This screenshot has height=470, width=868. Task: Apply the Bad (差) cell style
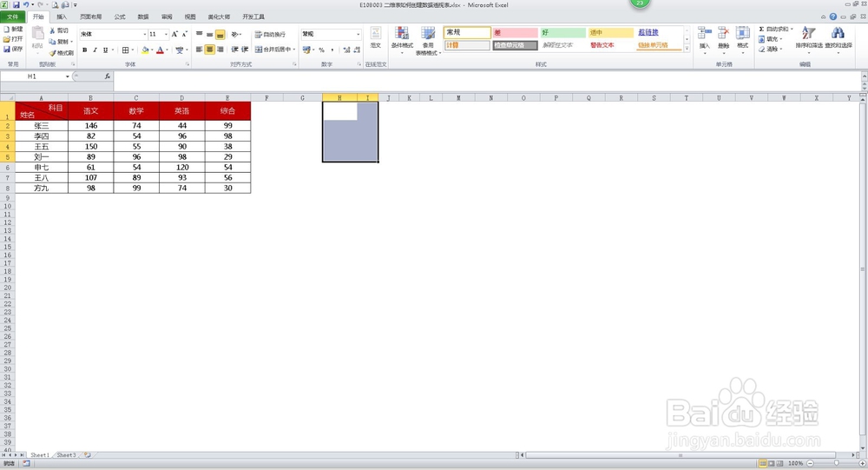[516, 33]
